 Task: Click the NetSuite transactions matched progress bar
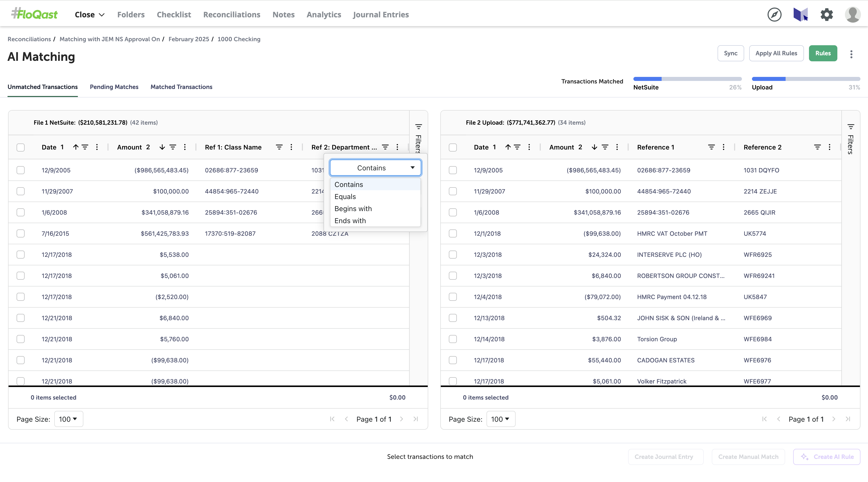687,79
